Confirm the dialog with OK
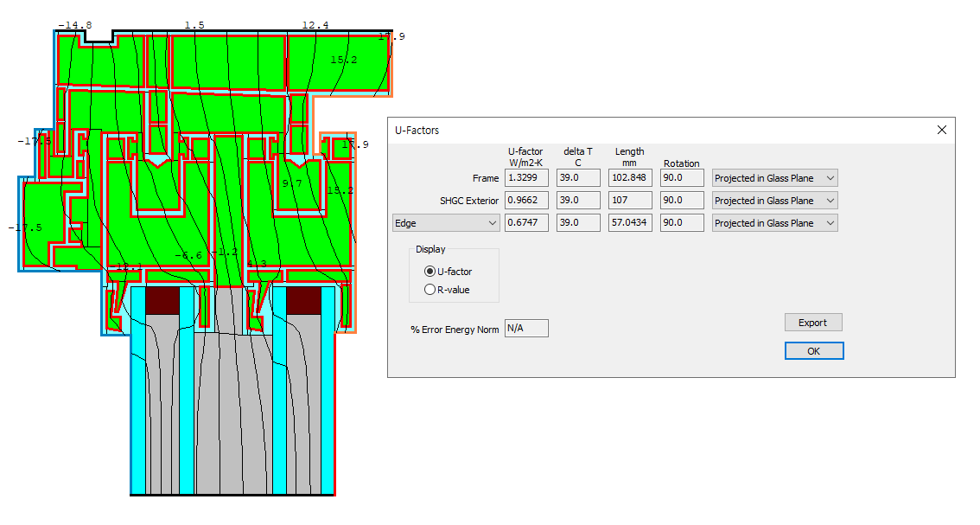 pyautogui.click(x=813, y=351)
